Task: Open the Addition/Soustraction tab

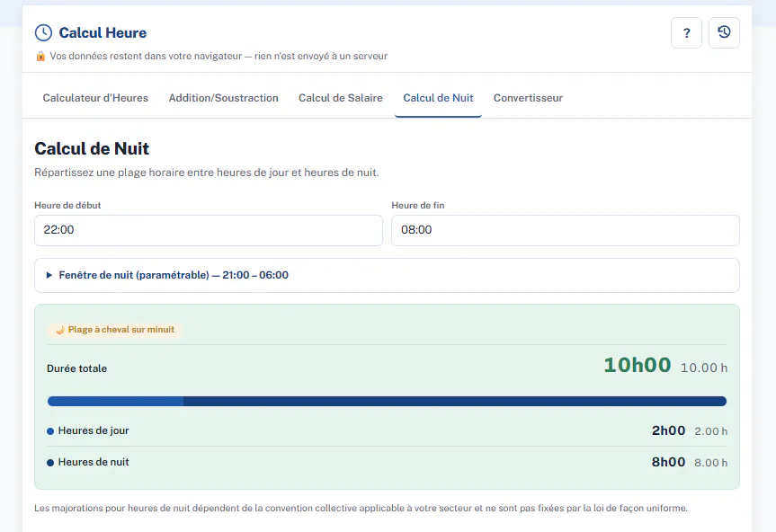Action: 223,98
